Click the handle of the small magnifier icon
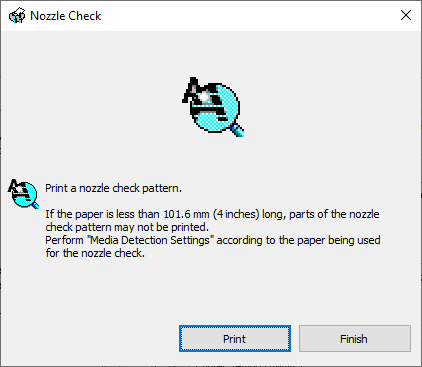Viewport: 422px width, 367px height. click(35, 204)
